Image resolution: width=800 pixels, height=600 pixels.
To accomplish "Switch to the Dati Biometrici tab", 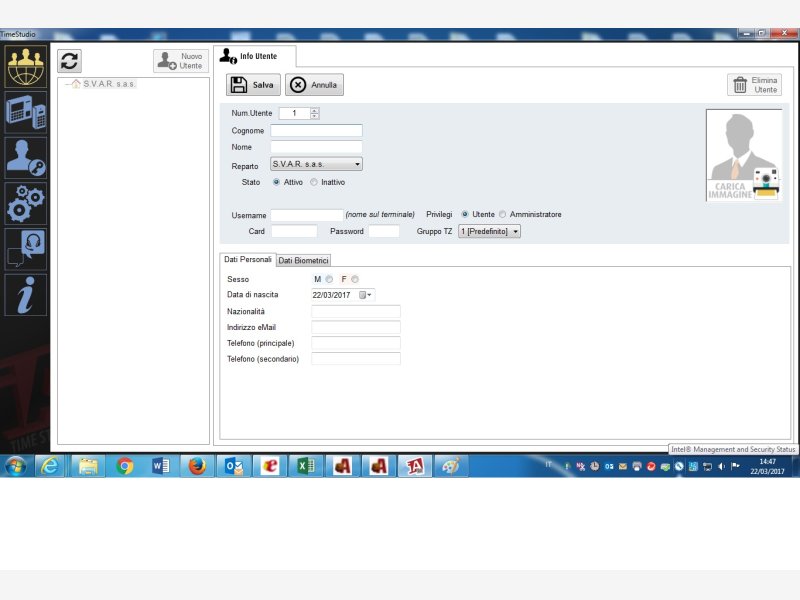I will tap(303, 260).
